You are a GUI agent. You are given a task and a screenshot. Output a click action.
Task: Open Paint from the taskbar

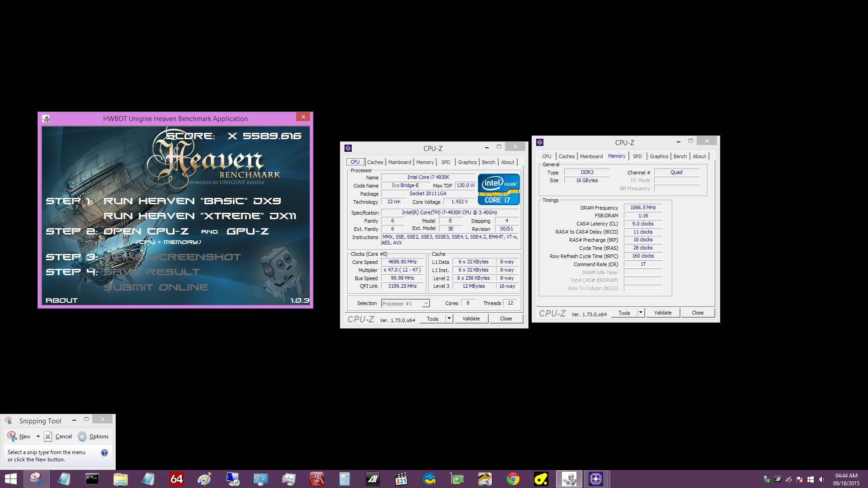(x=204, y=479)
